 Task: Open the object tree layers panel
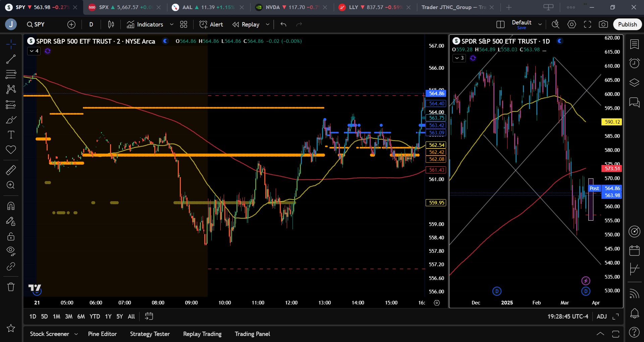coord(634,82)
